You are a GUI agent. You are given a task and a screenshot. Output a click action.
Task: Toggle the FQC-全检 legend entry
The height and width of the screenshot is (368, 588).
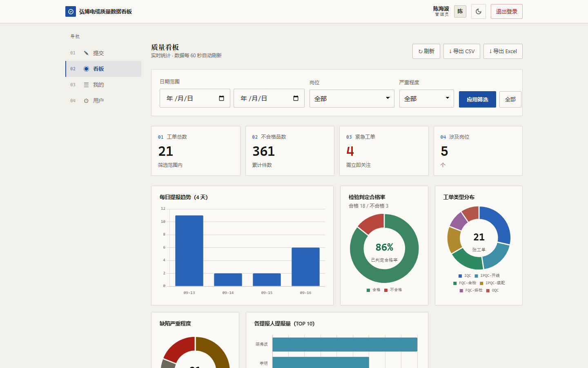coord(465,283)
